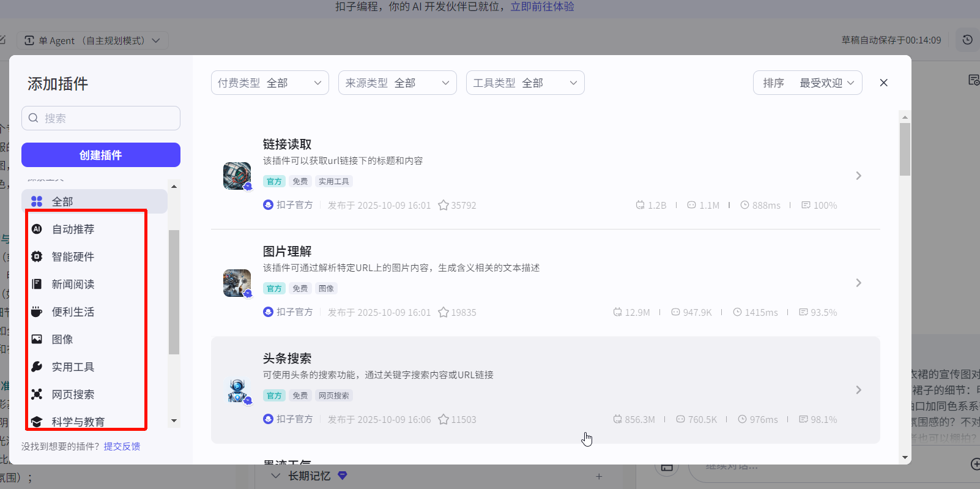Select the 智能硬件 category

pos(94,256)
